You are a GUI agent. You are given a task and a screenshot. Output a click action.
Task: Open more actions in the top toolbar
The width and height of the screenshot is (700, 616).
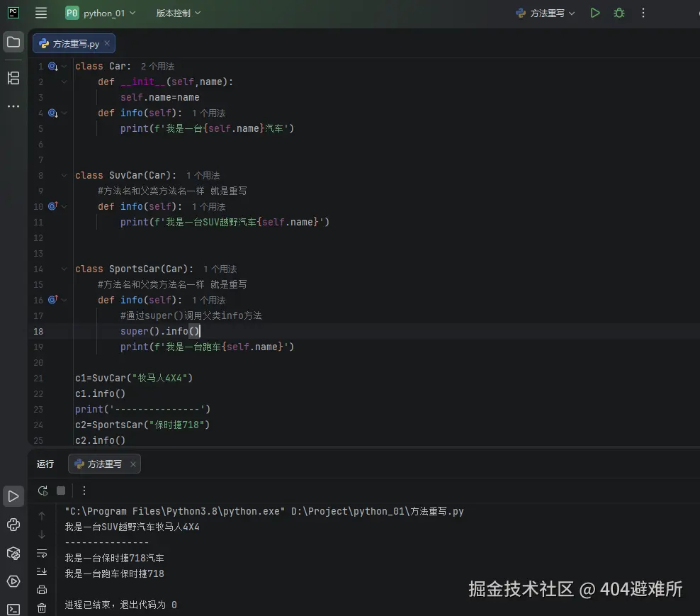[643, 13]
